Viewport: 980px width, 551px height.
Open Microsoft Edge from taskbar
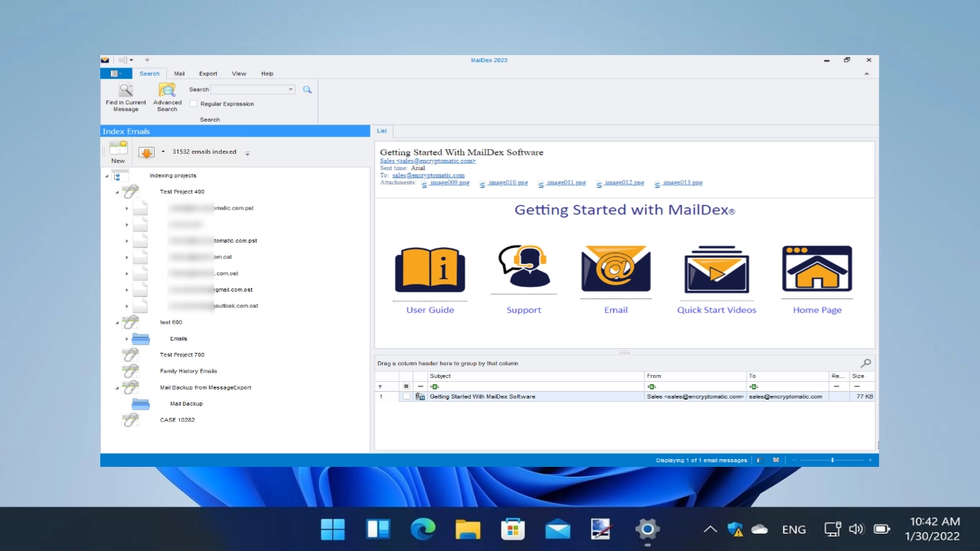click(423, 529)
